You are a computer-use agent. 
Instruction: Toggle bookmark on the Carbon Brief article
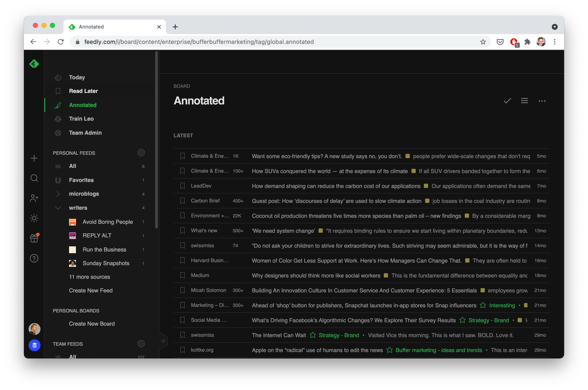click(x=182, y=201)
